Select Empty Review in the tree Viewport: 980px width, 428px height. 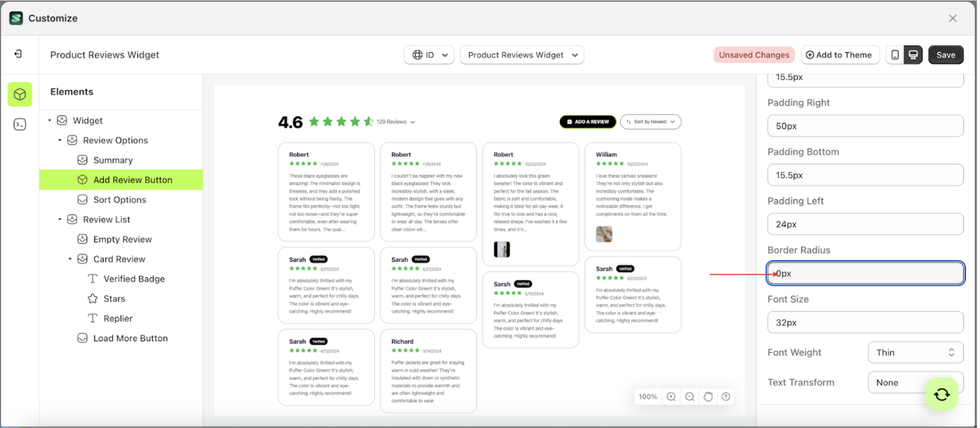(122, 239)
